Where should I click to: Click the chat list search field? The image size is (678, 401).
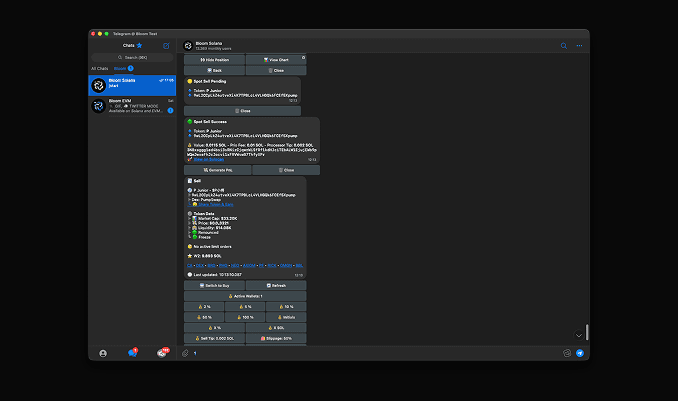[132, 57]
